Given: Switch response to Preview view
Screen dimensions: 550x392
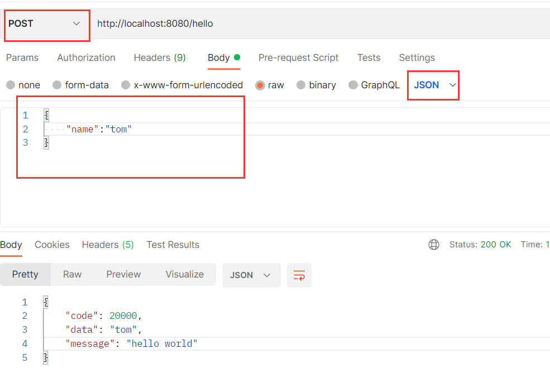Looking at the screenshot, I should 123,274.
